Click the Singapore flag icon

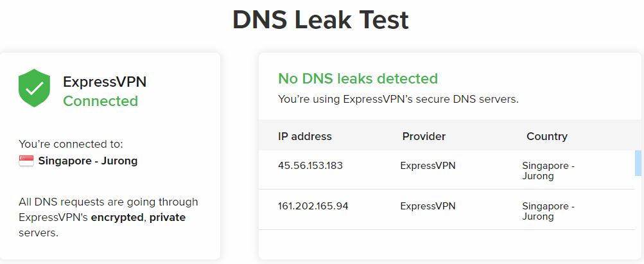[x=26, y=161]
